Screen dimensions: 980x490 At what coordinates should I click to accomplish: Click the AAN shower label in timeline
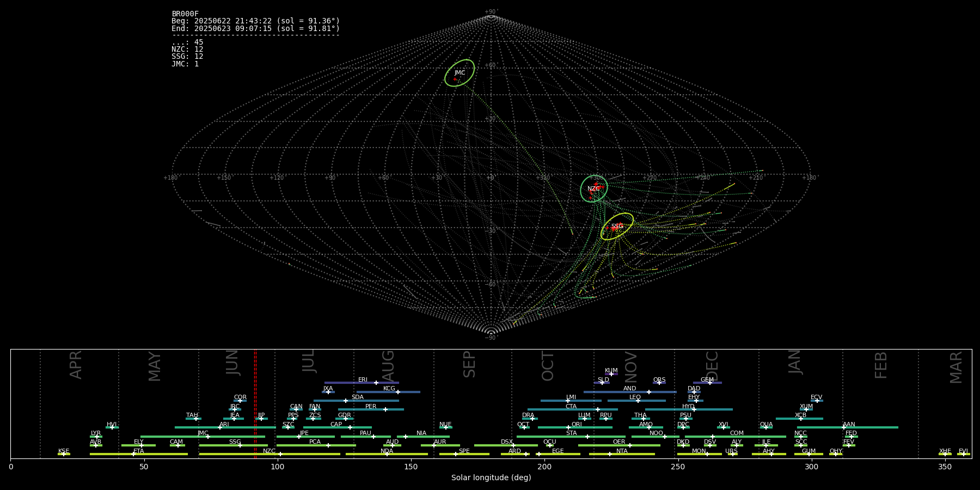pos(849,425)
